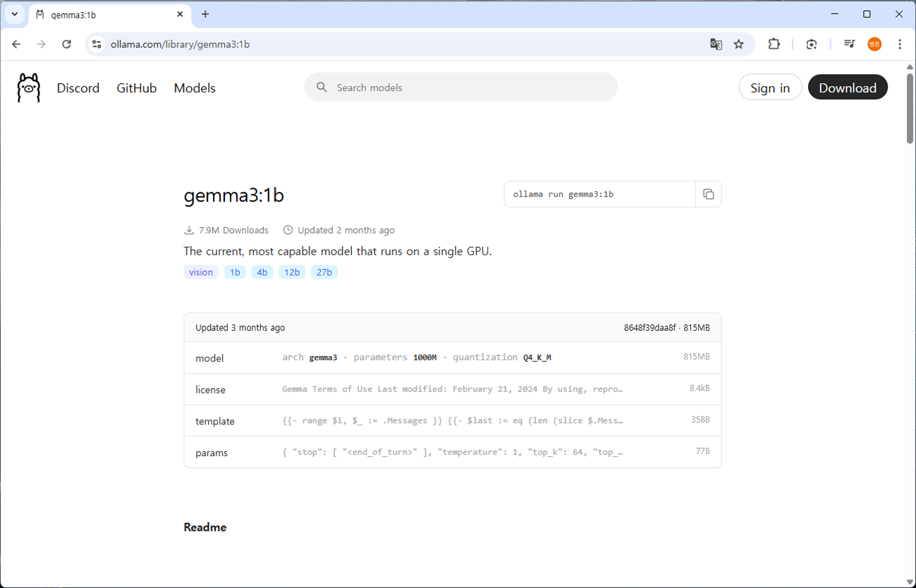Open a new browser tab
This screenshot has height=588, width=916.
[x=205, y=14]
